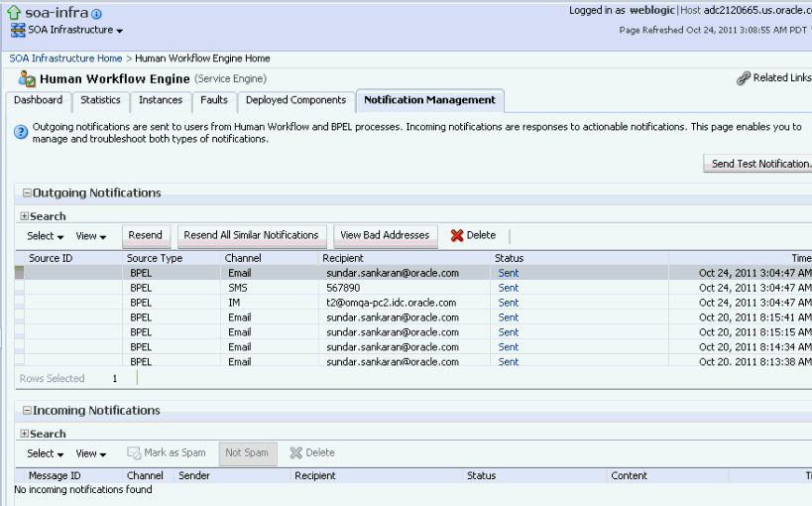Viewport: 812px width, 506px height.
Task: Switch to the Deployed Components tab
Action: [x=295, y=100]
